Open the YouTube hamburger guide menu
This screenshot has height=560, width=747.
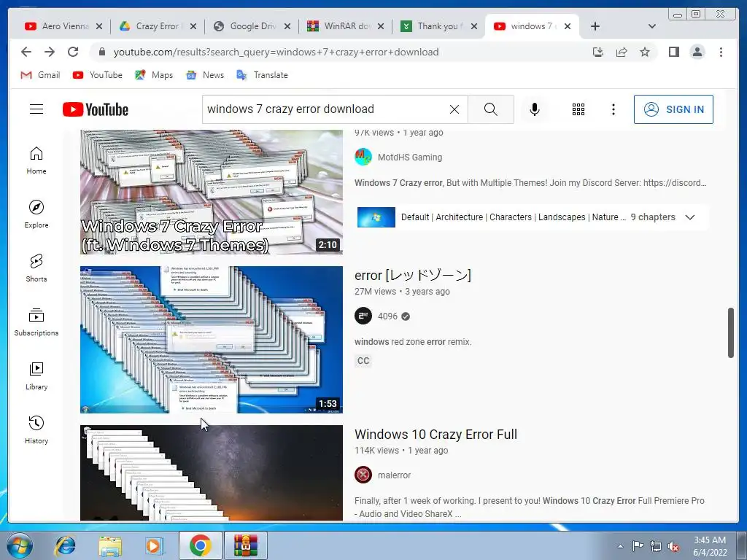(x=36, y=109)
